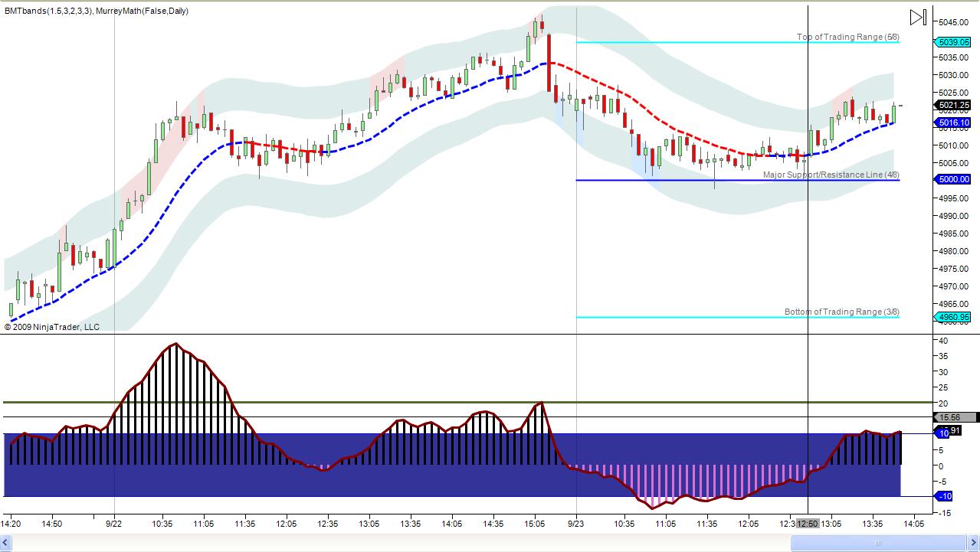Click the 4975.00 price axis label

coord(954,268)
